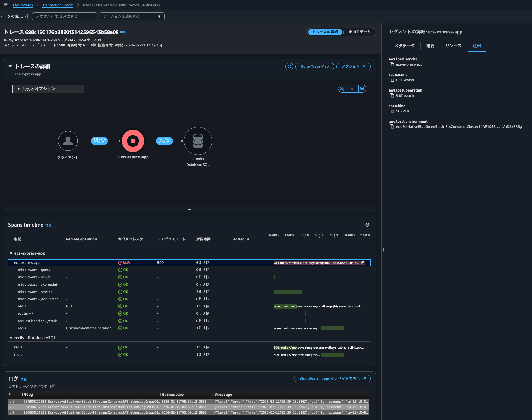Open the actions dropdown menu
The height and width of the screenshot is (420, 532).
coord(353,66)
